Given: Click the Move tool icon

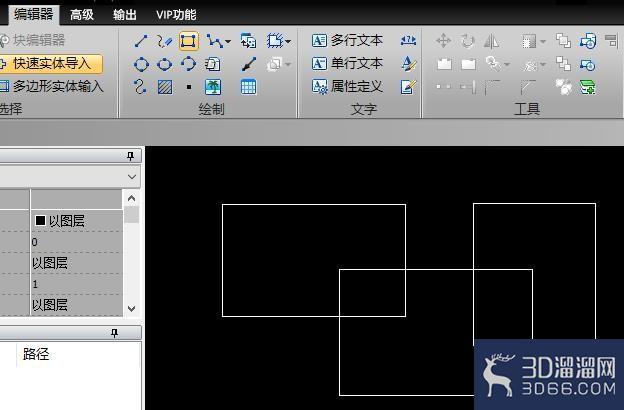Looking at the screenshot, I should (x=443, y=41).
